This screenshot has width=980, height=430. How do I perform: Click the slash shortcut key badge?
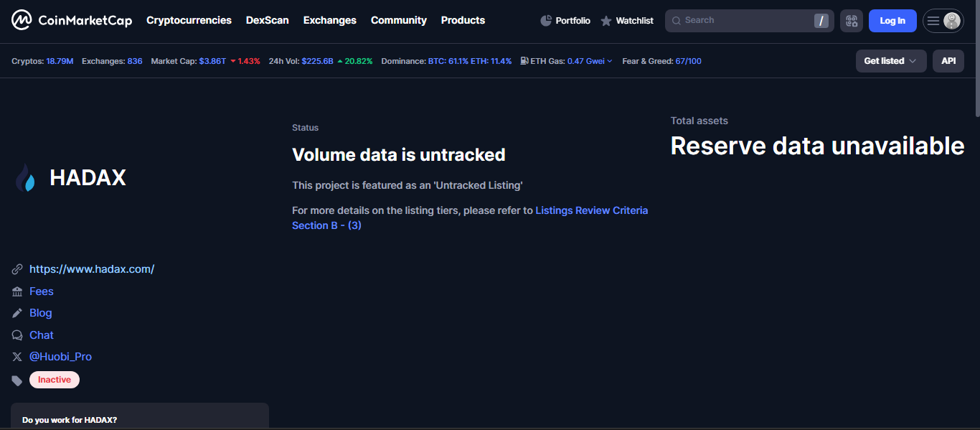coord(821,21)
